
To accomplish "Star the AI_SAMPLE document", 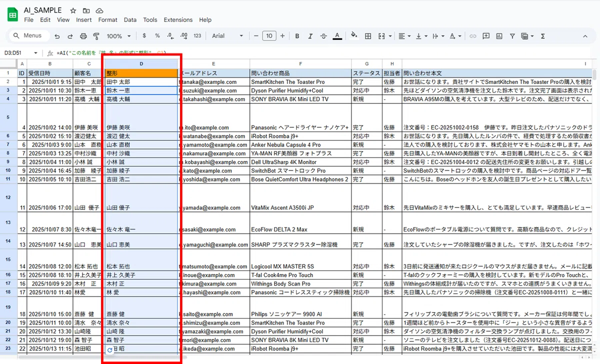I will pyautogui.click(x=73, y=10).
